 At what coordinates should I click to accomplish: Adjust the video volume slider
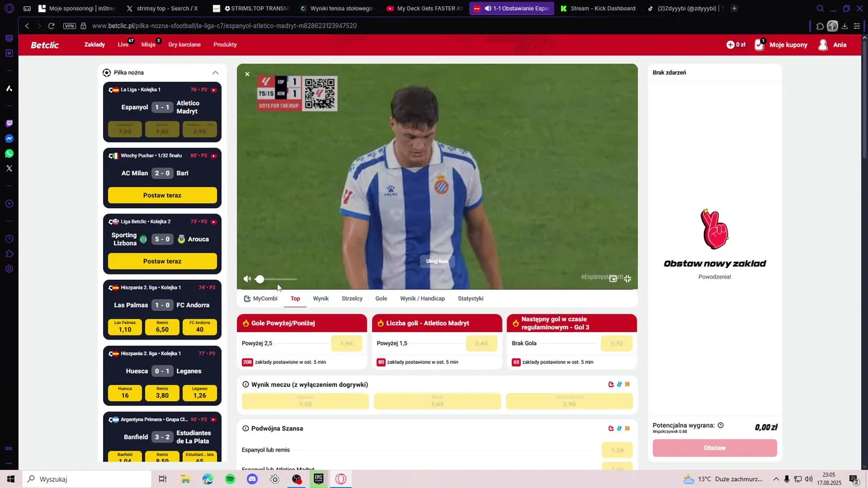click(x=276, y=279)
